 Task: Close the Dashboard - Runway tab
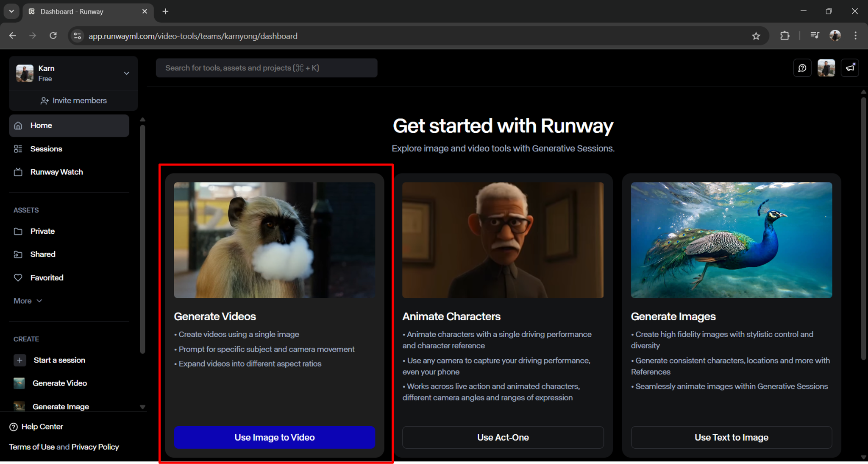click(x=145, y=11)
